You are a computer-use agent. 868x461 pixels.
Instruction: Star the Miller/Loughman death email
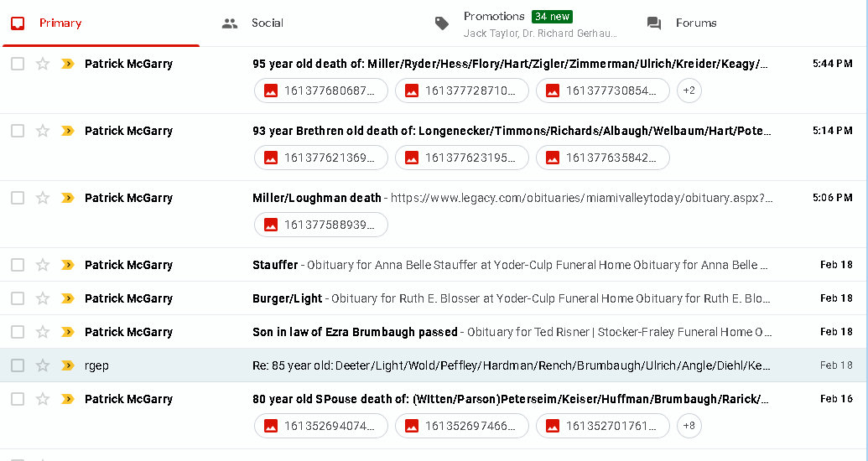[x=43, y=198]
